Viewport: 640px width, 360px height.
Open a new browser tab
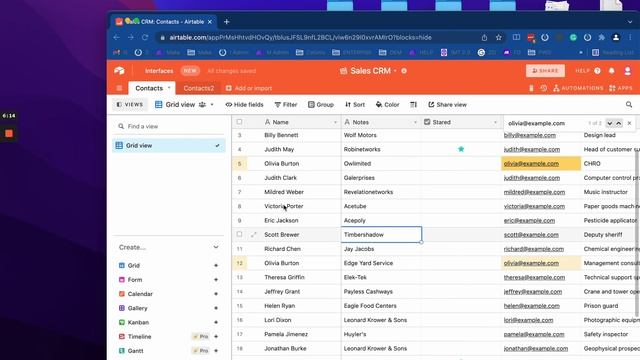227,22
